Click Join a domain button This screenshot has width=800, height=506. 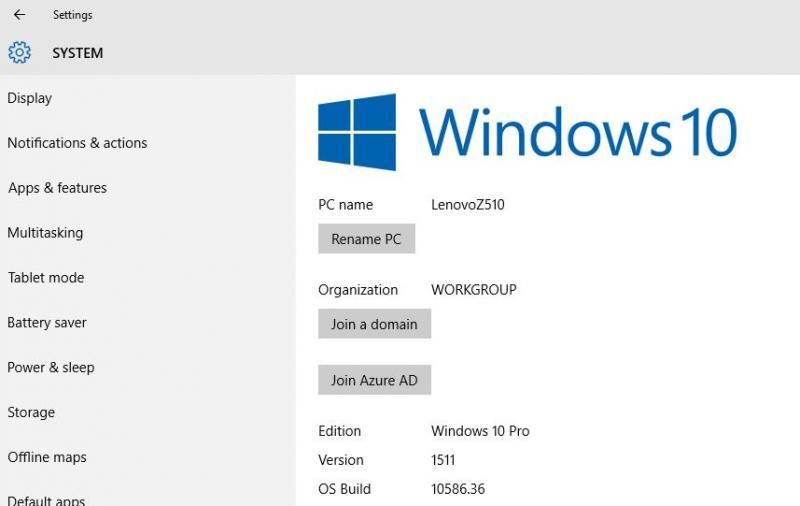point(374,324)
